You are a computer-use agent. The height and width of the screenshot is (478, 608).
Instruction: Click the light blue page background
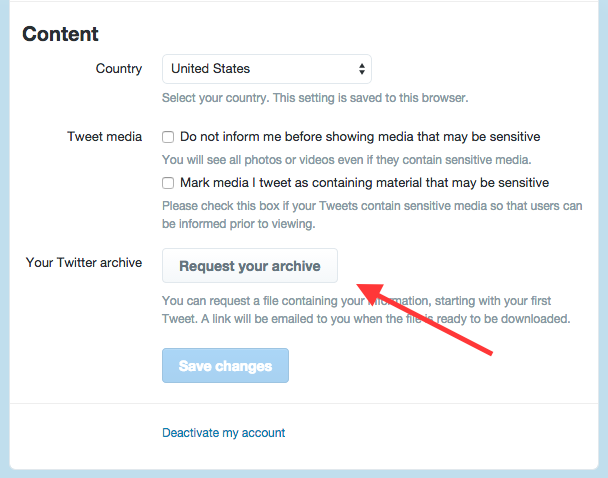4,240
